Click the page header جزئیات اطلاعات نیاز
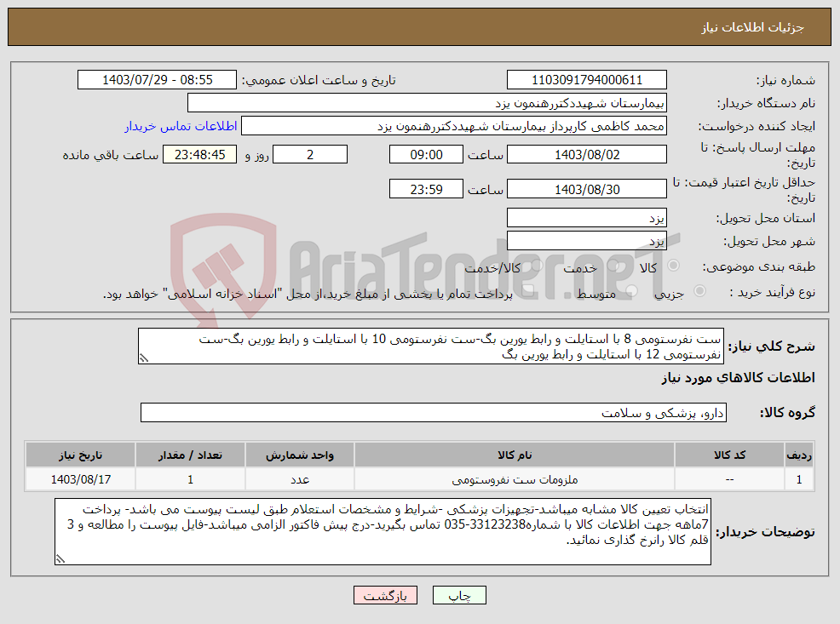 (x=753, y=27)
